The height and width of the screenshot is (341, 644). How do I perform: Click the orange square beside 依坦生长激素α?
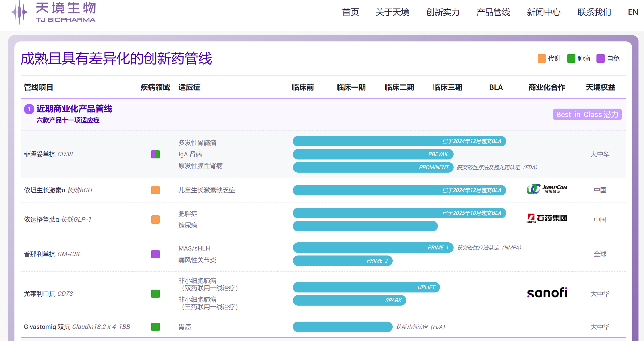point(155,190)
